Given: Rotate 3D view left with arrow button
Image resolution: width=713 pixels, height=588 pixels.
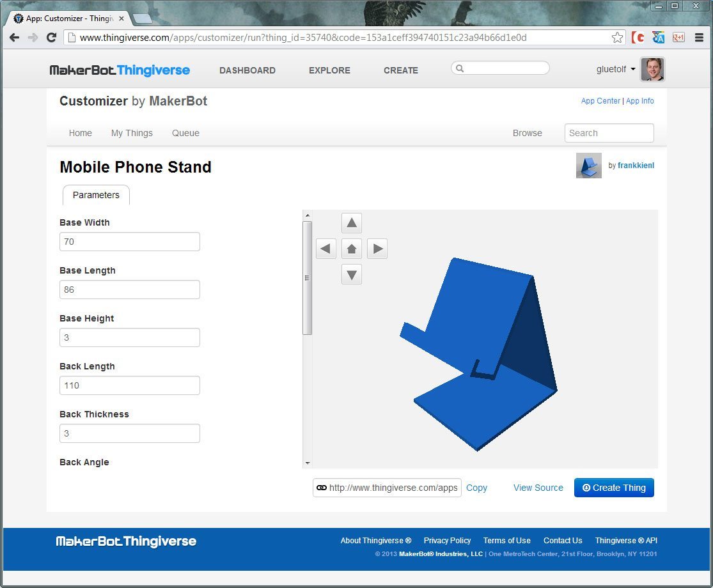Looking at the screenshot, I should (x=325, y=249).
